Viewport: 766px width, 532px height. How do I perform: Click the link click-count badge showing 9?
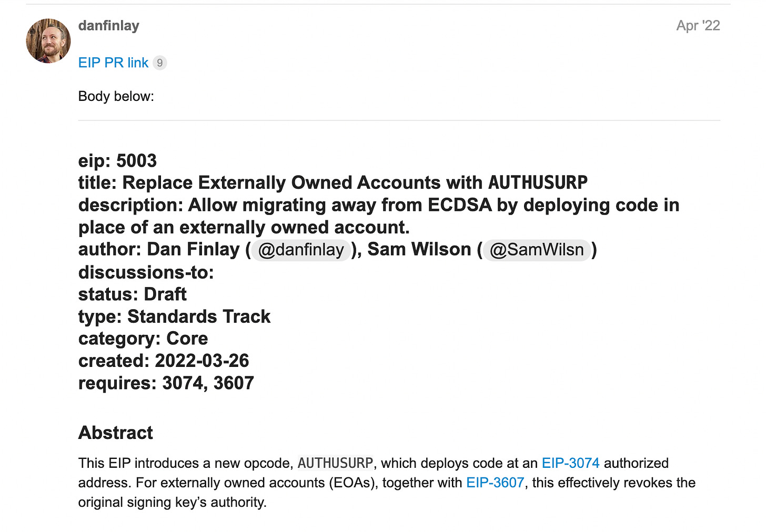pos(160,63)
